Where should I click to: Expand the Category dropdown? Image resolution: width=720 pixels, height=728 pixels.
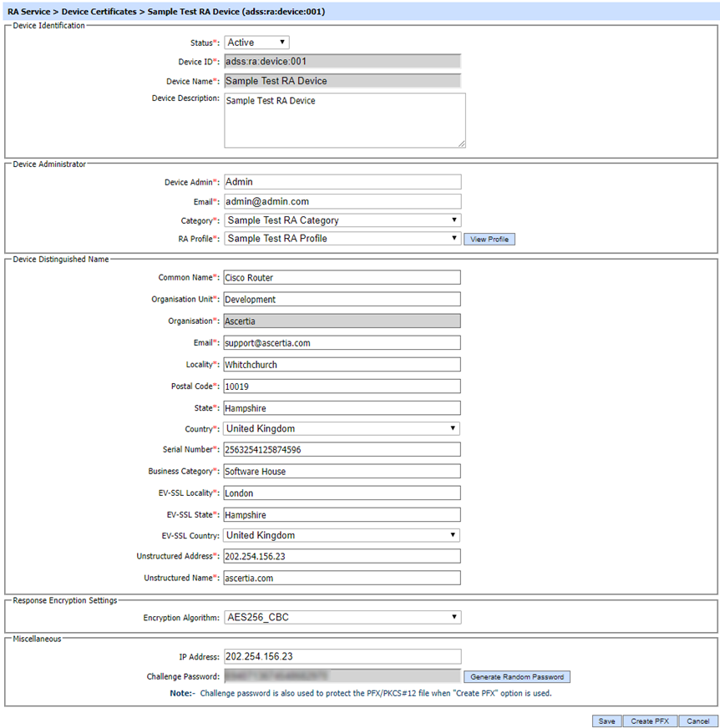pyautogui.click(x=342, y=220)
